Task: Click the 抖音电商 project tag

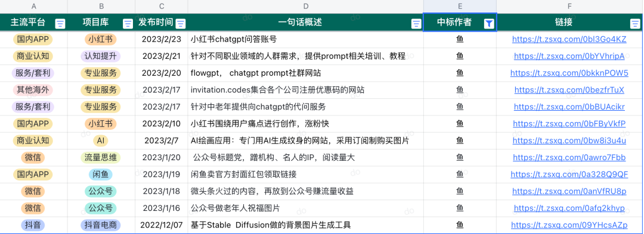Action: pyautogui.click(x=101, y=225)
